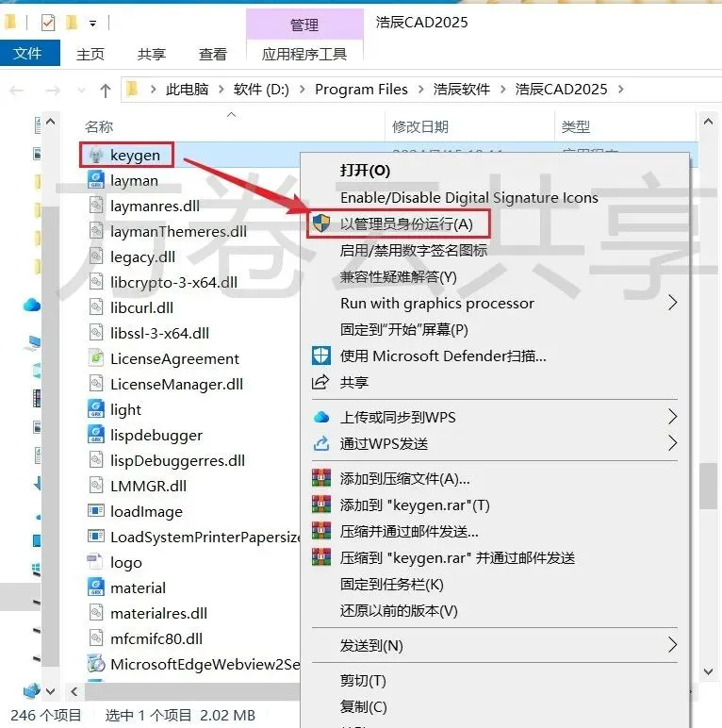
Task: Click the laymanres.dll file icon
Action: click(x=96, y=206)
